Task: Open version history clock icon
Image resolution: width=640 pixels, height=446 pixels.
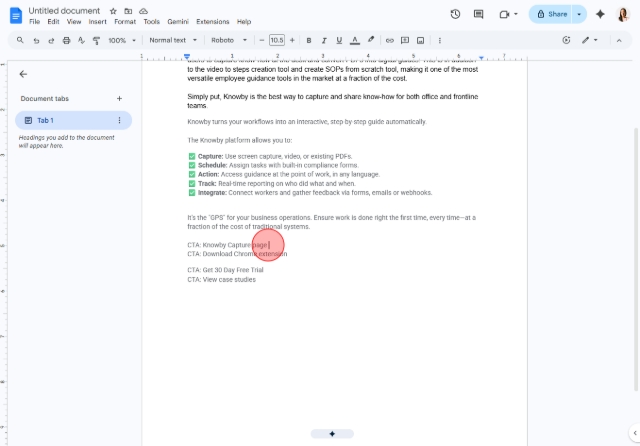Action: click(x=455, y=14)
